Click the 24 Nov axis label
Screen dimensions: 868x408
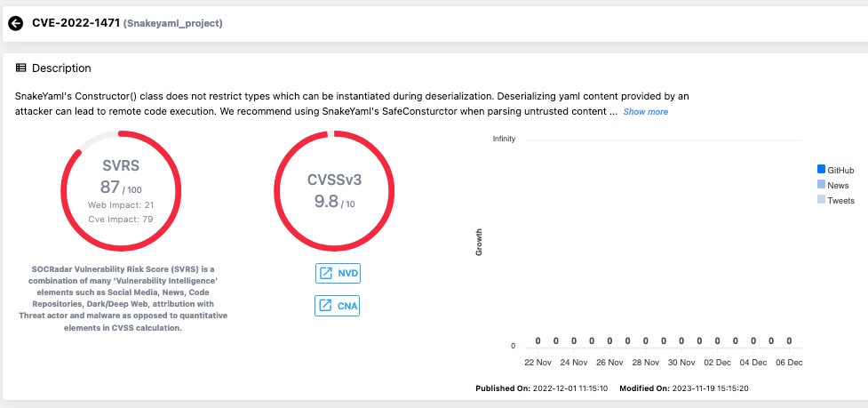574,363
